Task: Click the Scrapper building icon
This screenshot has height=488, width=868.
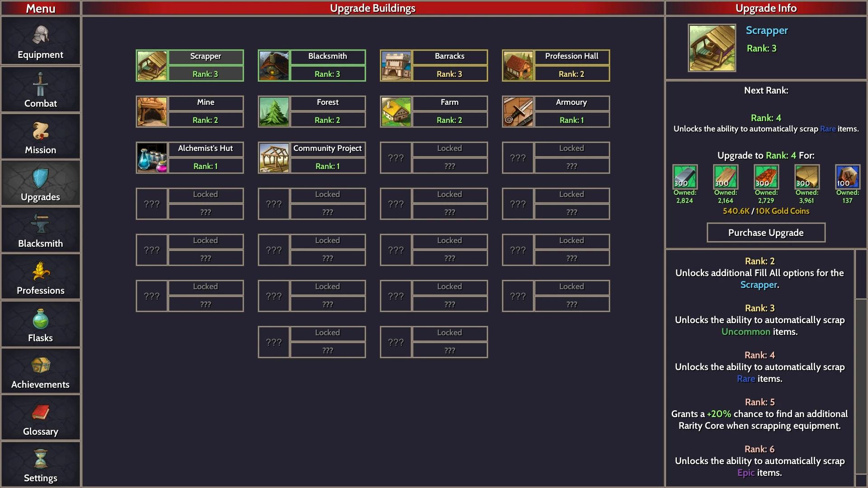Action: [x=152, y=64]
